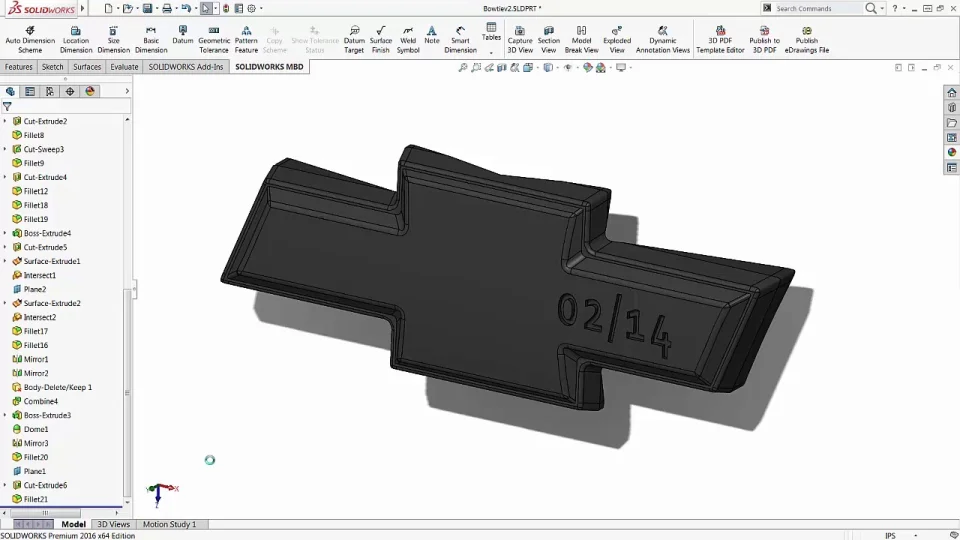The height and width of the screenshot is (540, 960).
Task: Expand Boss-Extrude4 feature
Action: click(x=5, y=233)
